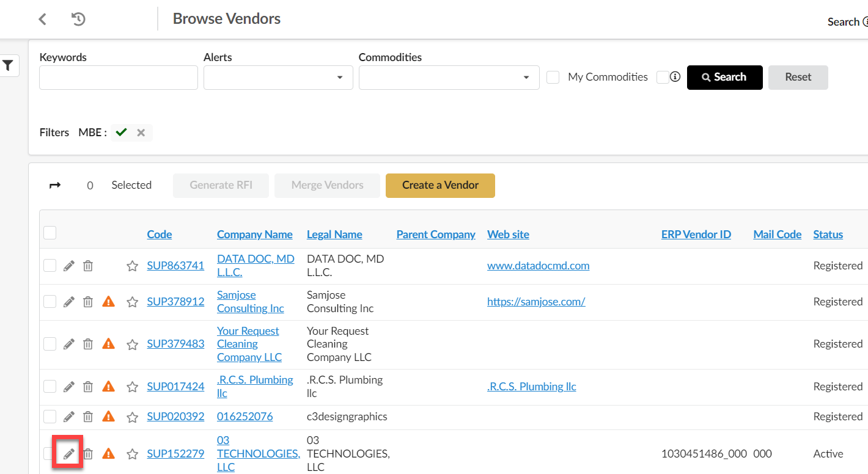Delete .R.C.S. Plumbing llc with trash icon

(88, 387)
